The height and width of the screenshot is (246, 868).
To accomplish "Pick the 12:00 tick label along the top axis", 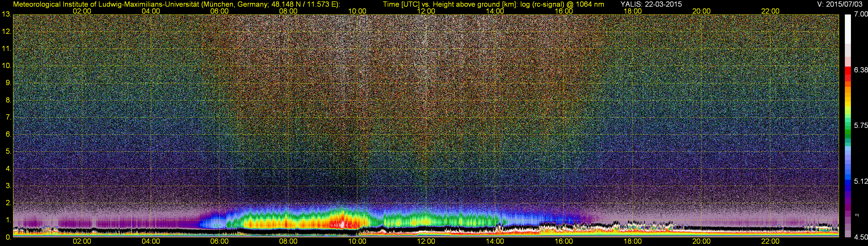I will (x=426, y=11).
